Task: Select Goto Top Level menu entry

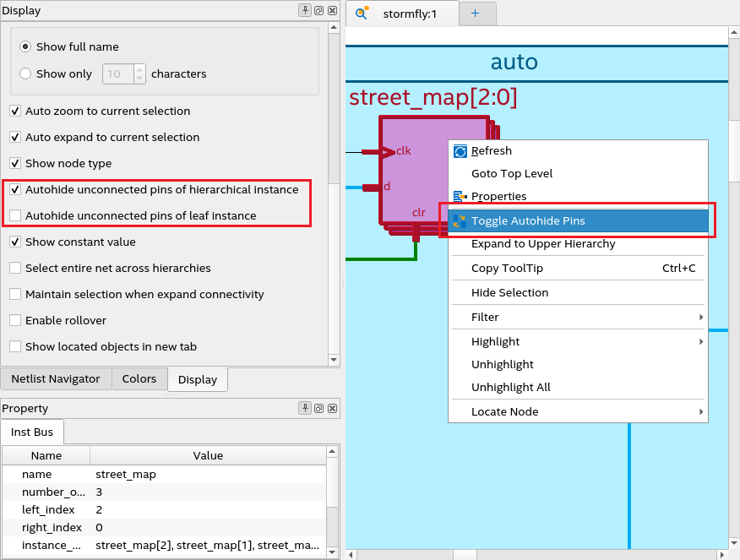Action: click(x=512, y=174)
